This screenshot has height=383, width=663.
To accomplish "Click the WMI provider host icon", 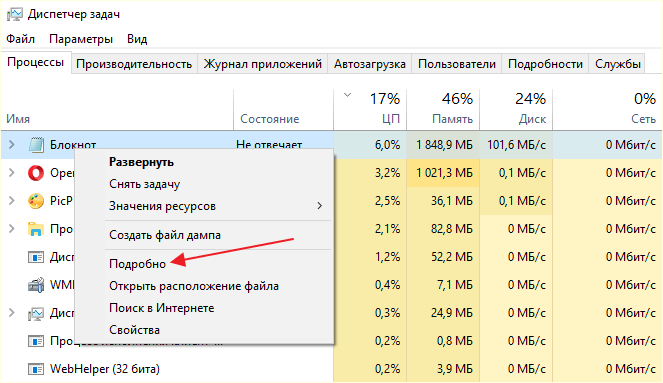I will pyautogui.click(x=36, y=285).
